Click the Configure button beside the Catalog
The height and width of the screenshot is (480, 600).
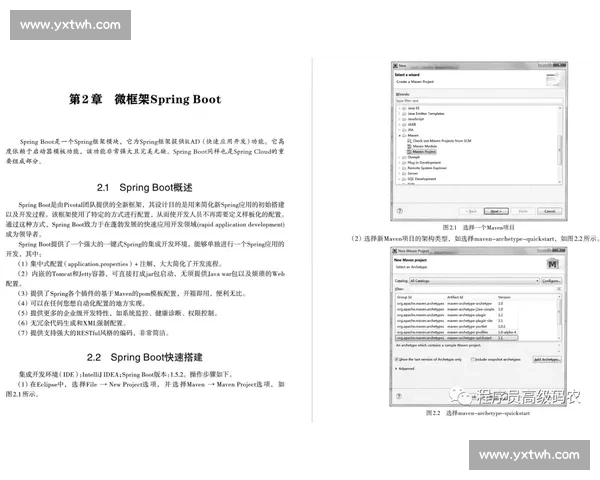click(551, 281)
